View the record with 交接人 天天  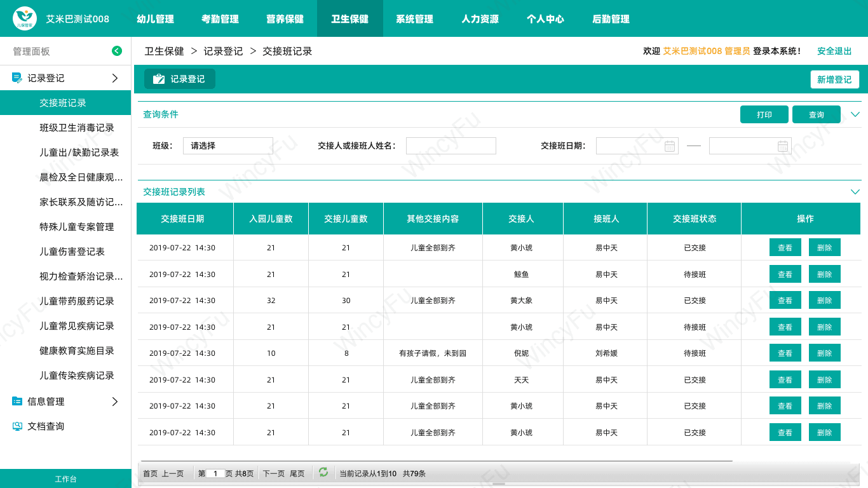[785, 379]
